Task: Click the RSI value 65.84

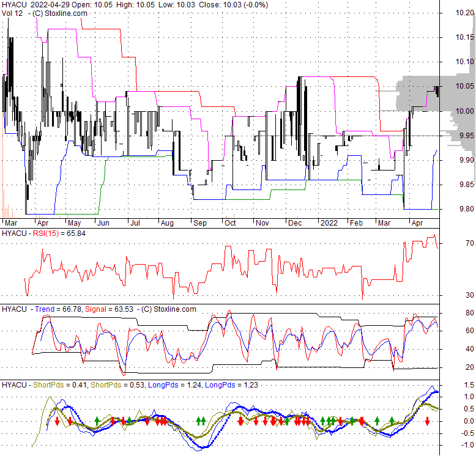Action: click(76, 234)
